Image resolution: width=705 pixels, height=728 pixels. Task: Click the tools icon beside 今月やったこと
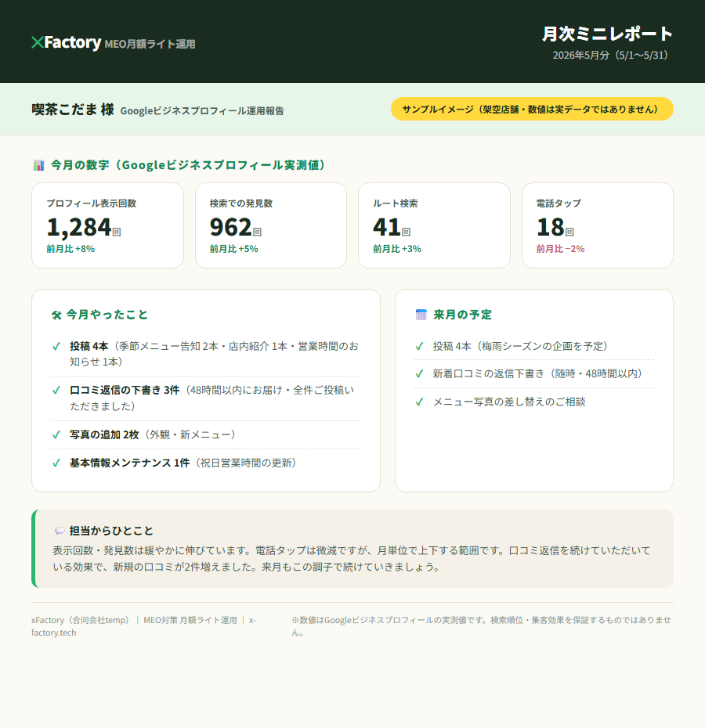click(56, 315)
